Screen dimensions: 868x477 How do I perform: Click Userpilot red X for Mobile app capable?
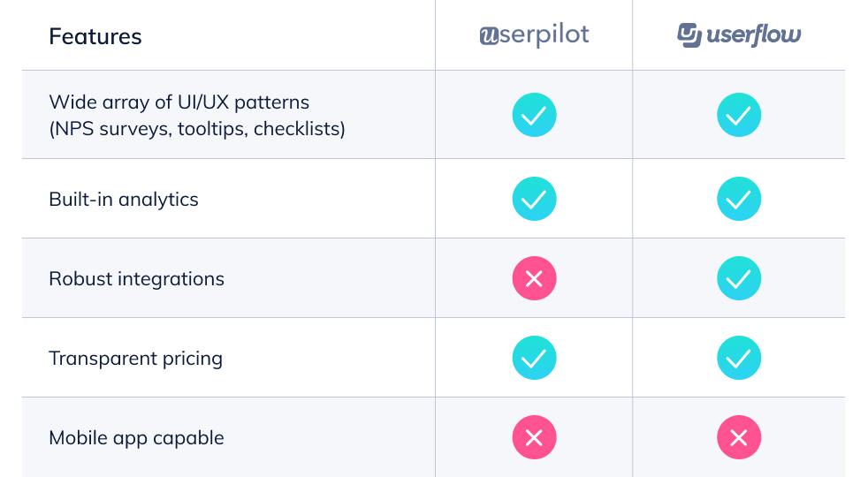(534, 437)
